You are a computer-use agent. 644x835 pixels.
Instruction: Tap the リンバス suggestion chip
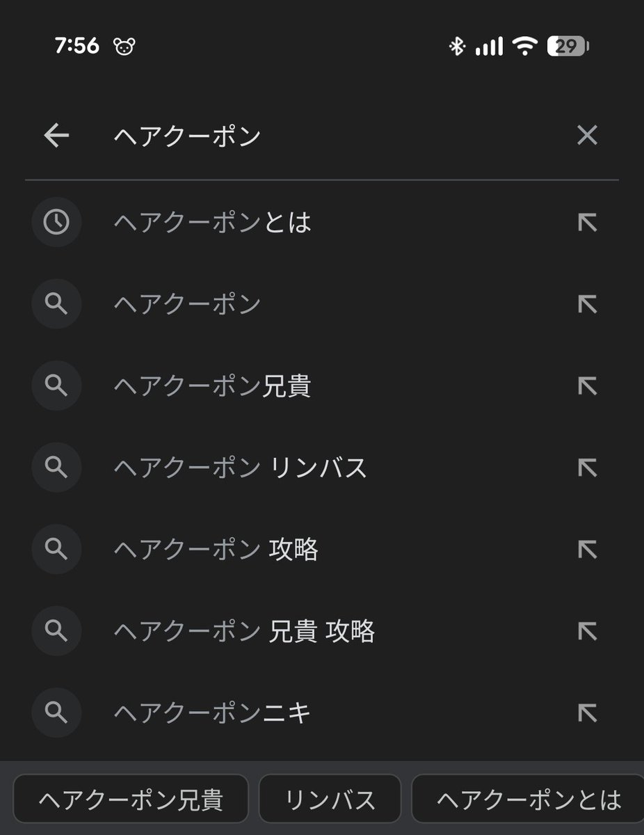[x=330, y=799]
